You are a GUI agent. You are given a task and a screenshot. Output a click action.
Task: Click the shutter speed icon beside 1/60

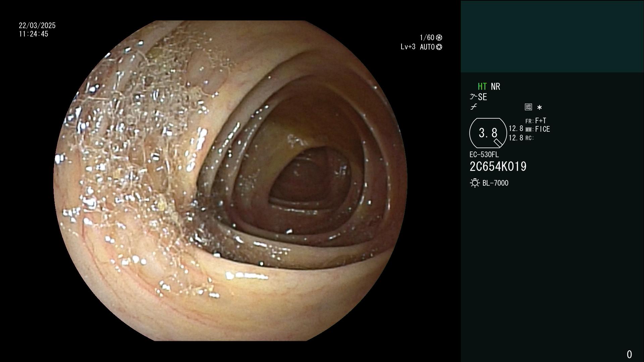(x=439, y=38)
